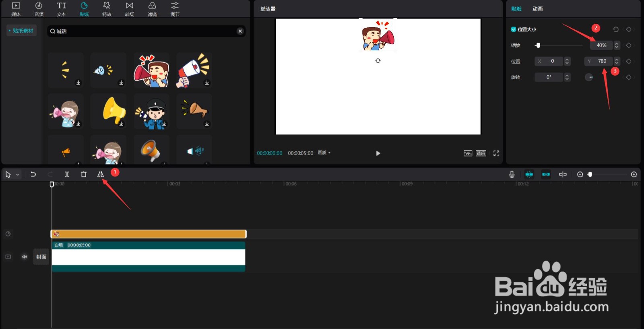Image resolution: width=644 pixels, height=329 pixels.
Task: Undo the last action
Action: [x=33, y=174]
